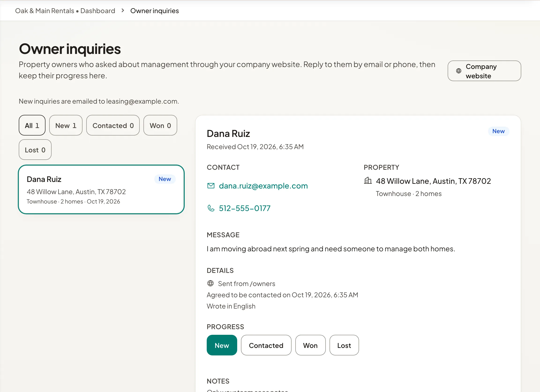Click the Owner inquiries breadcrumb text
The width and height of the screenshot is (540, 392).
click(154, 11)
